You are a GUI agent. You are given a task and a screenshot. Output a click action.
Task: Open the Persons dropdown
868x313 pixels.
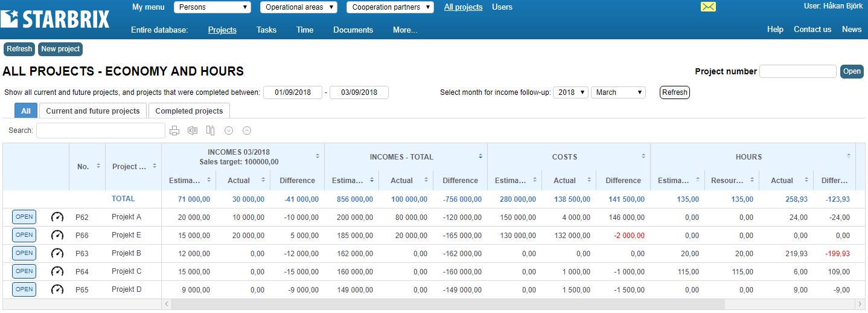pyautogui.click(x=212, y=7)
